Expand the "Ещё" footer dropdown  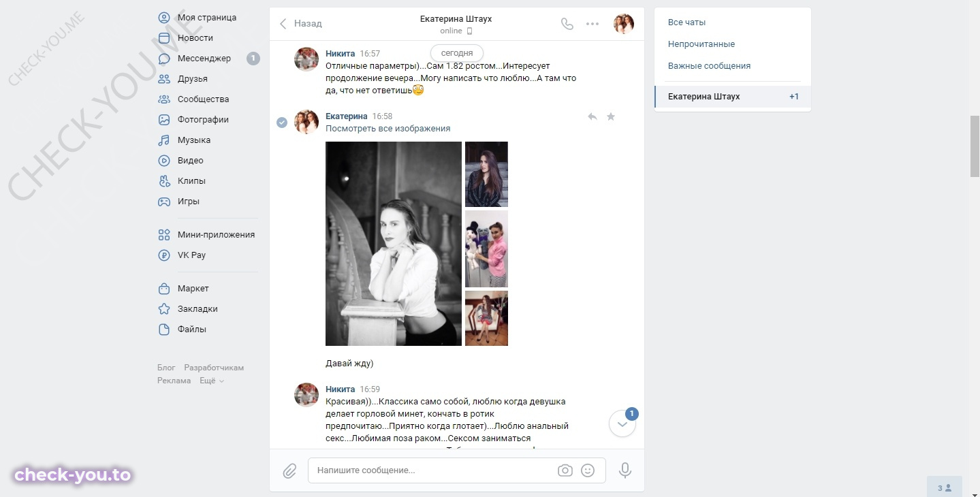point(212,381)
